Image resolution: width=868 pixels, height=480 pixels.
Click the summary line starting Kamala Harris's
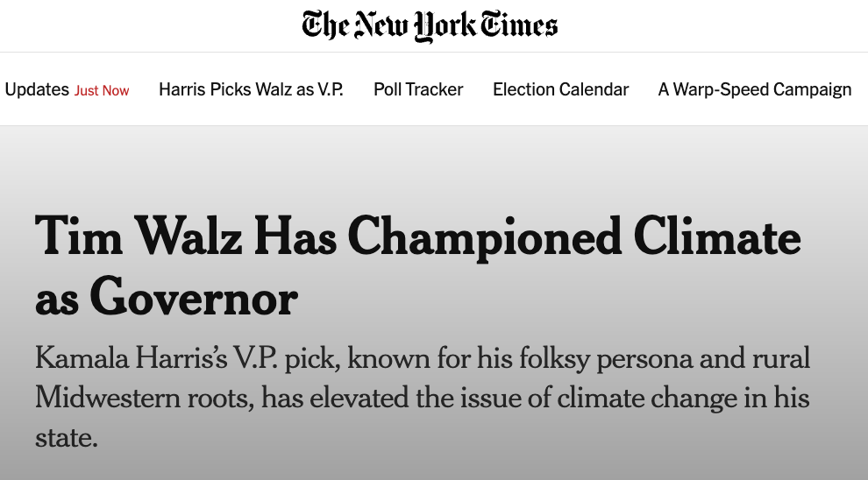point(423,358)
